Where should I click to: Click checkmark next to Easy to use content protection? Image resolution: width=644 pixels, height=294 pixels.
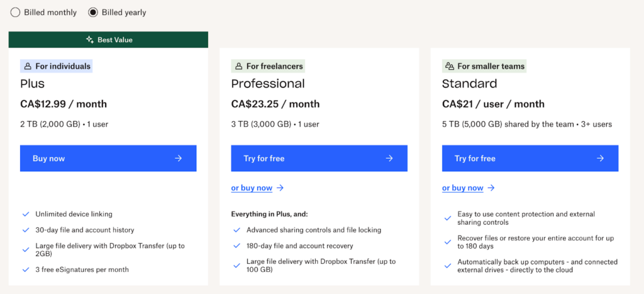pyautogui.click(x=448, y=218)
